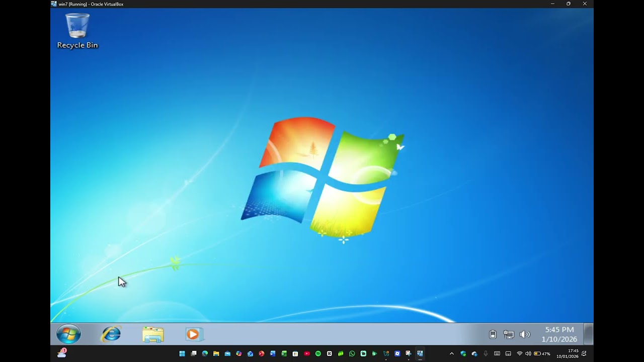Open Roblox icon on host taskbar
Screen dimensions: 644x362
[x=397, y=354]
